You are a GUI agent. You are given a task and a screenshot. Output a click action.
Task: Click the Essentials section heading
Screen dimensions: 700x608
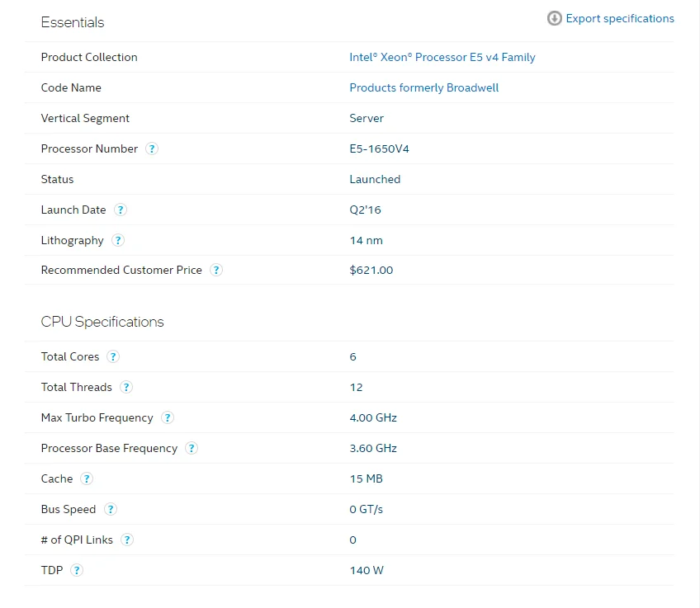[x=73, y=22]
